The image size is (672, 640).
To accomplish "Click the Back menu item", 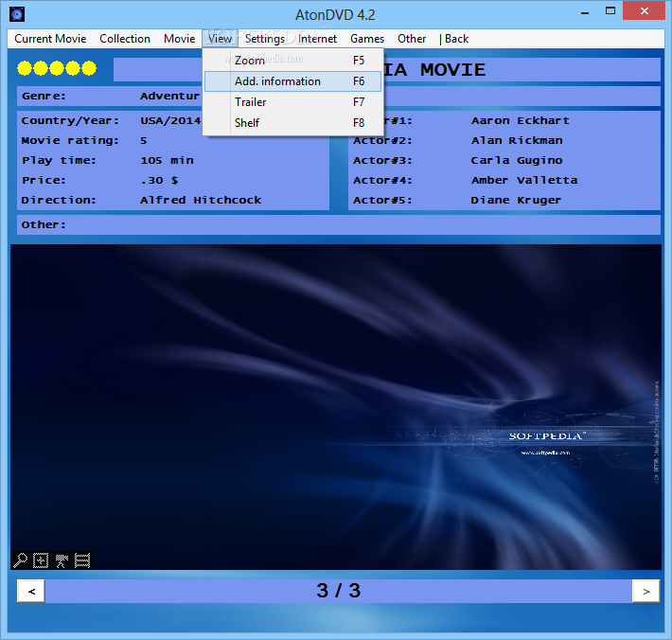I will [x=454, y=39].
